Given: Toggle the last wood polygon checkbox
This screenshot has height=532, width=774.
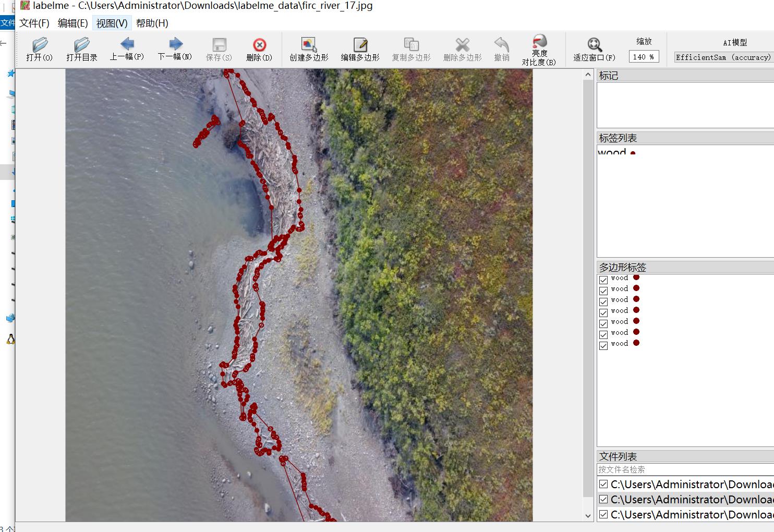Looking at the screenshot, I should click(603, 345).
